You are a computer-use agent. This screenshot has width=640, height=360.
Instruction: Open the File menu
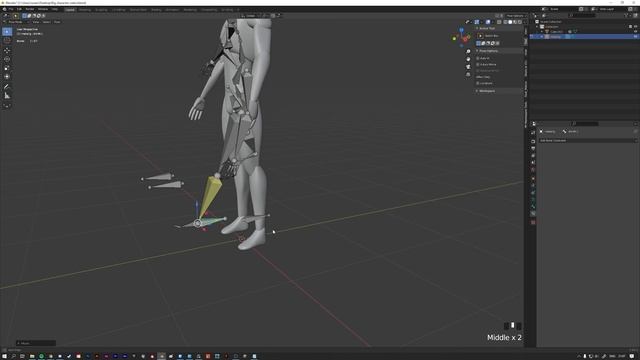click(11, 9)
